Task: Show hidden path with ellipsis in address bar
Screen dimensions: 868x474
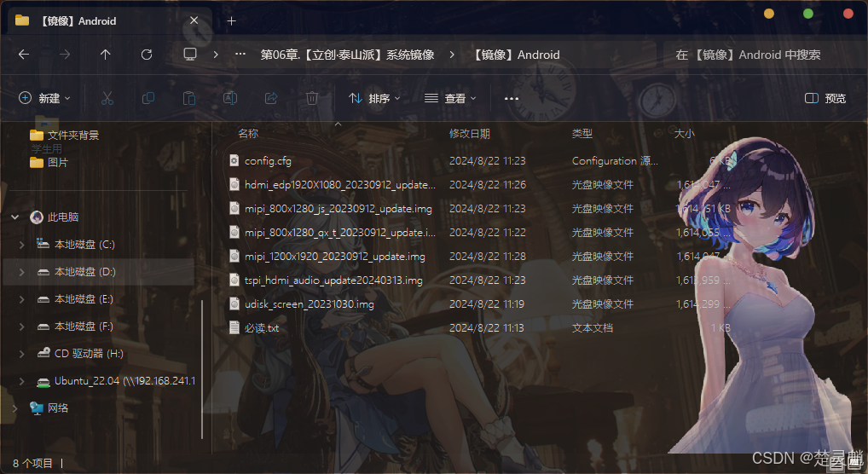Action: [x=240, y=55]
